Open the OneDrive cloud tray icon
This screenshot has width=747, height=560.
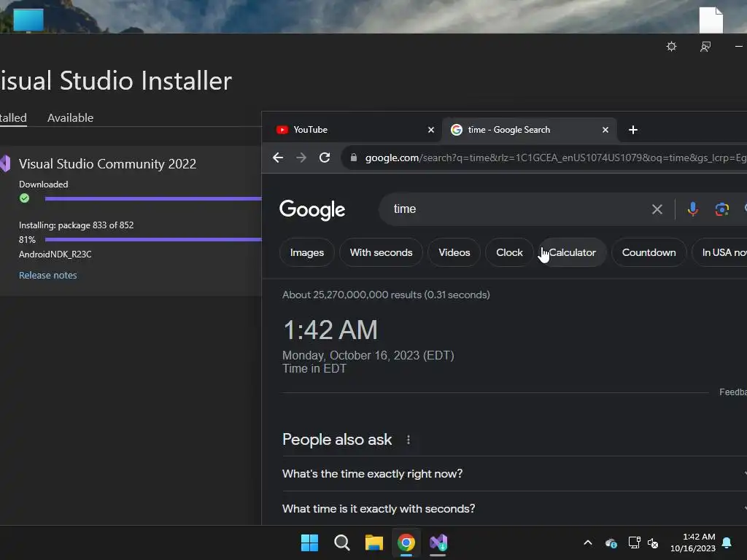611,542
